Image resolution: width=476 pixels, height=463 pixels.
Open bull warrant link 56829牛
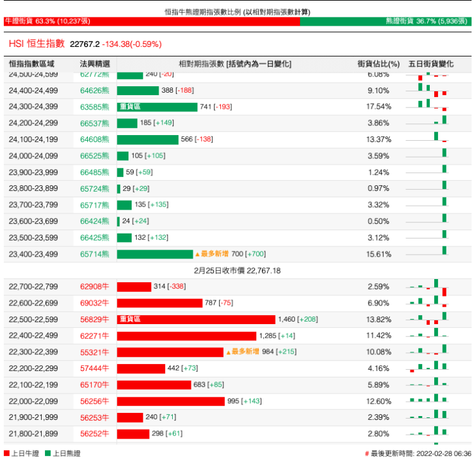coord(94,320)
